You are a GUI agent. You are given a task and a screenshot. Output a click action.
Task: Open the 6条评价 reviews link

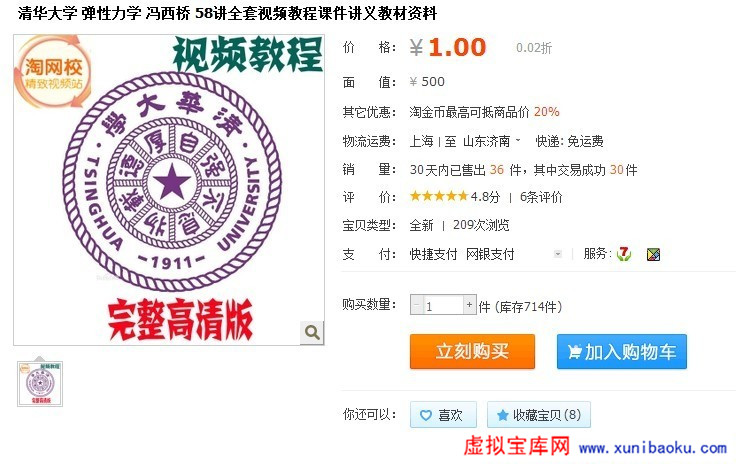pos(541,197)
